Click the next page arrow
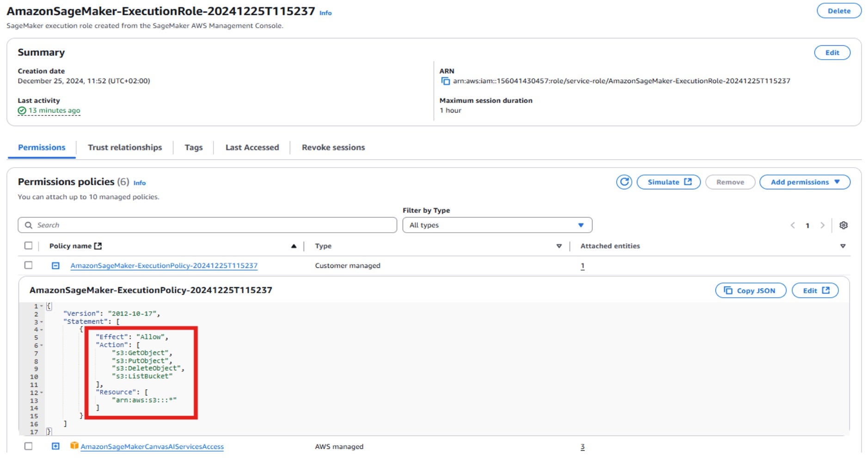Viewport: 868px width, 459px height. click(822, 225)
